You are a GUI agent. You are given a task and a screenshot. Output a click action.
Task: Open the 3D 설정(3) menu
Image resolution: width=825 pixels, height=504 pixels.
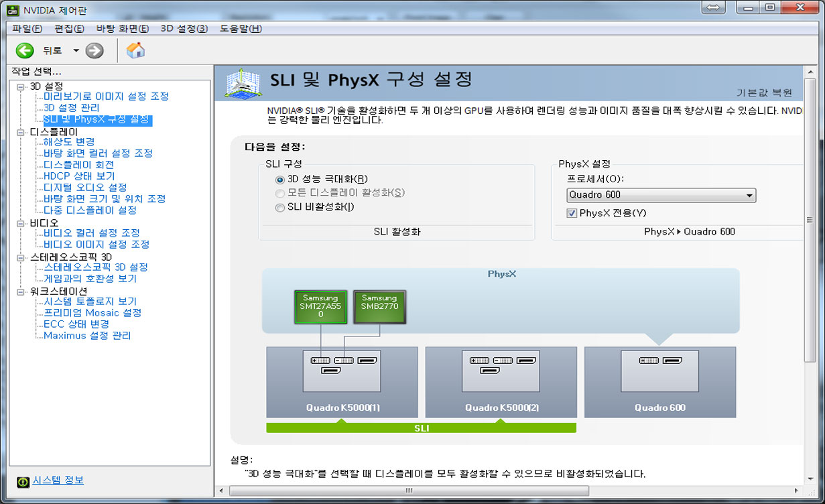[184, 28]
